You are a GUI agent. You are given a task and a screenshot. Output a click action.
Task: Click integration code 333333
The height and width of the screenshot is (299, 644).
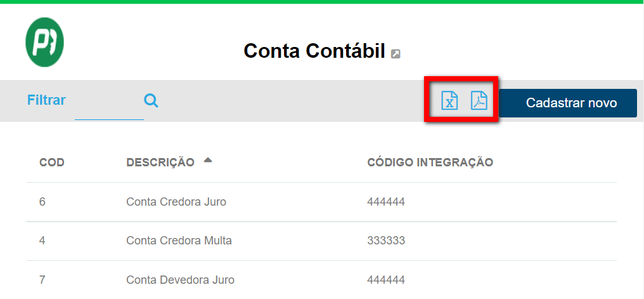point(385,241)
